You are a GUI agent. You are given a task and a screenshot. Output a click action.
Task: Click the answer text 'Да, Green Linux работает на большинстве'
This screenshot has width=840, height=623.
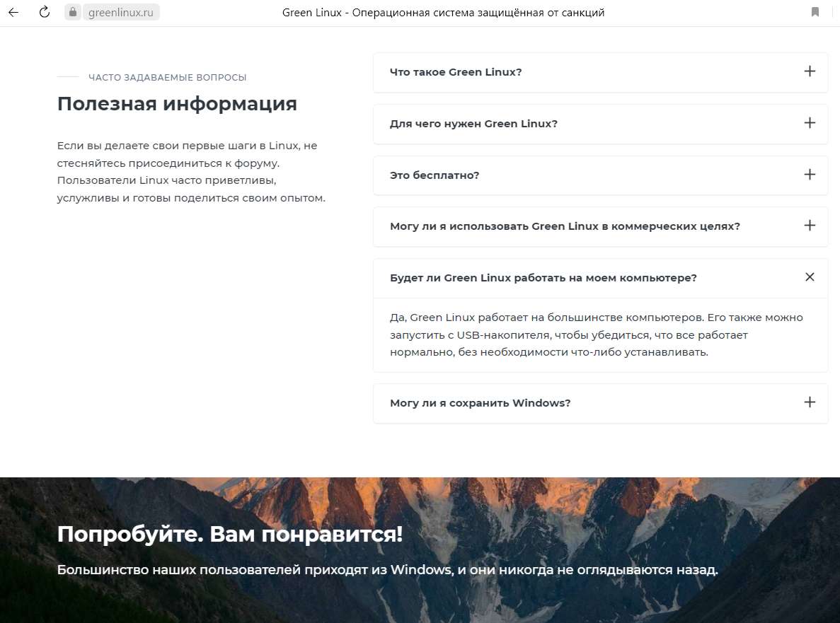(x=597, y=334)
